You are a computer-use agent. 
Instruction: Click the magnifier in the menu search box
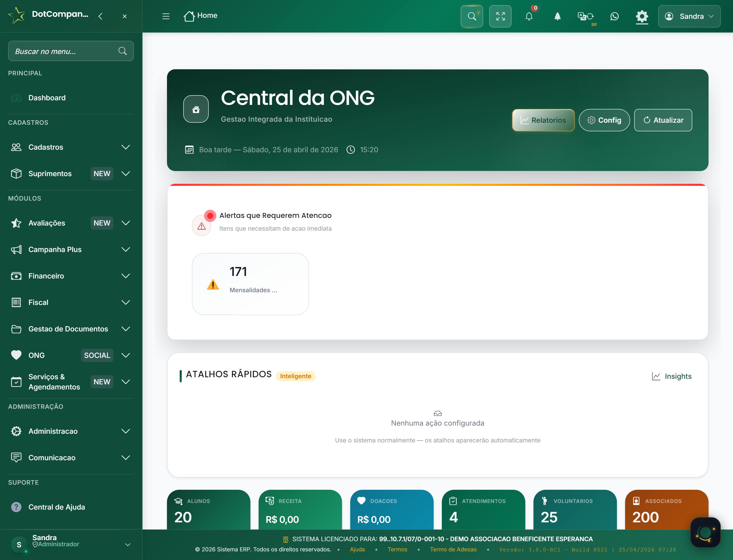click(122, 51)
